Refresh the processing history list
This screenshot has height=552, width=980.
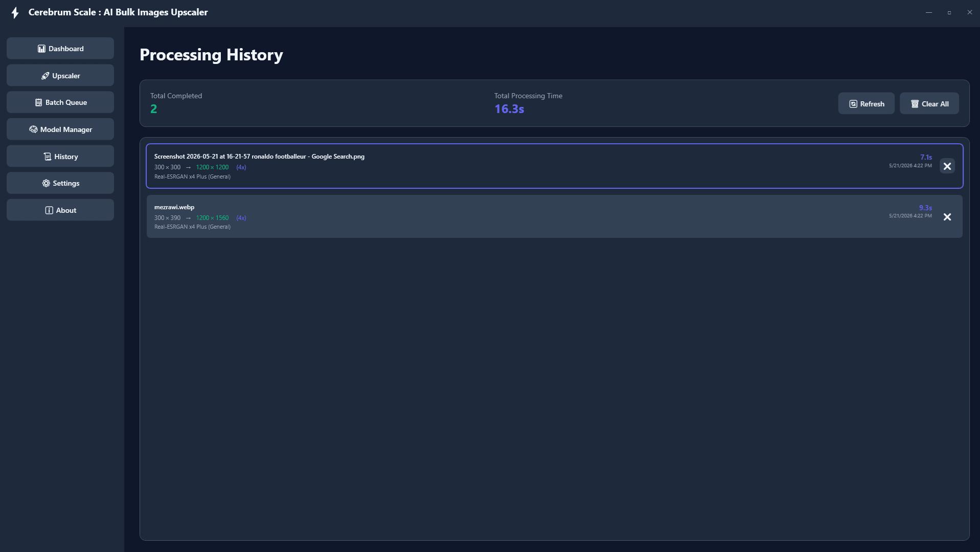(x=866, y=104)
